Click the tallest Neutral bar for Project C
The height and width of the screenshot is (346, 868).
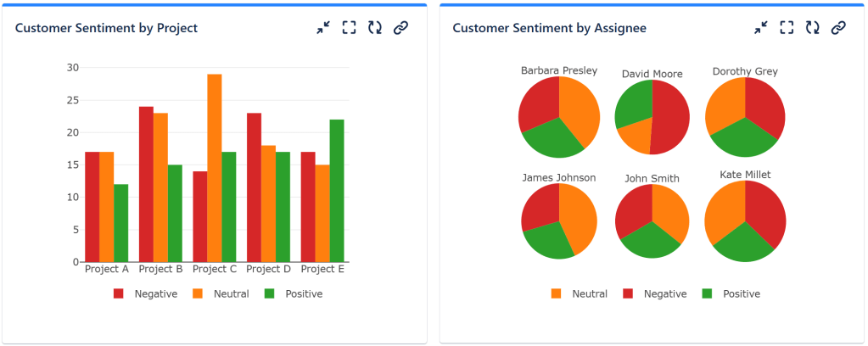[x=215, y=170]
